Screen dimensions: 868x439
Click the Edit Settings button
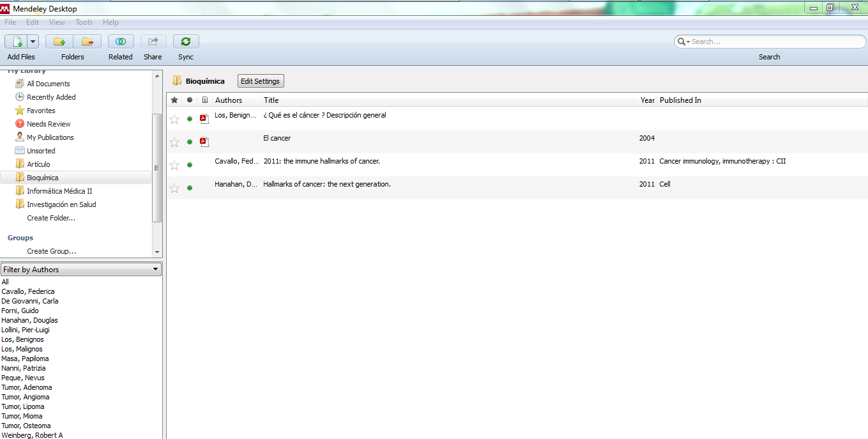pyautogui.click(x=261, y=81)
